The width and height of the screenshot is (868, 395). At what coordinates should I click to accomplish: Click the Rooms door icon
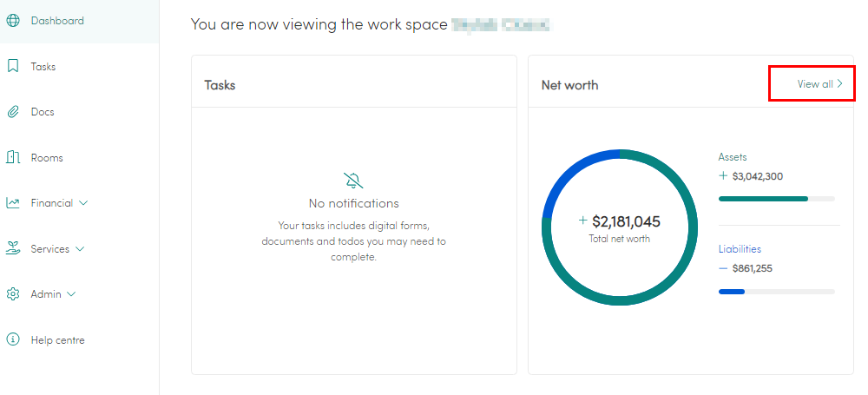13,157
